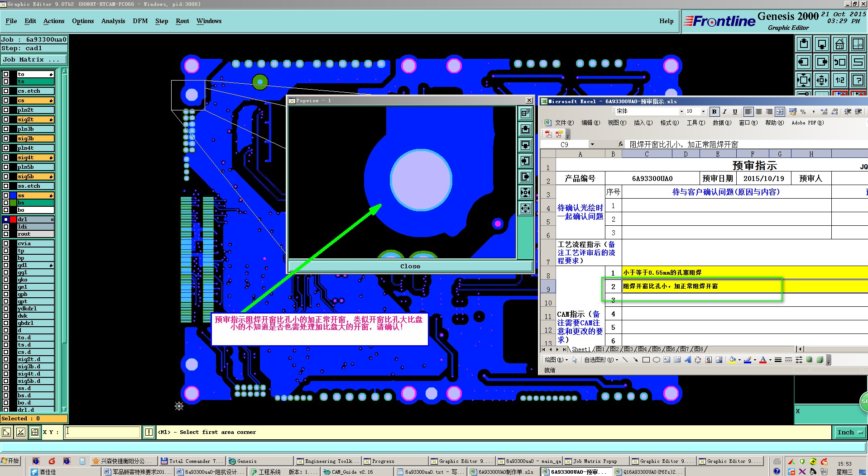This screenshot has height=476, width=868.
Task: Select the oval shape tool in Excel
Action: click(x=657, y=360)
